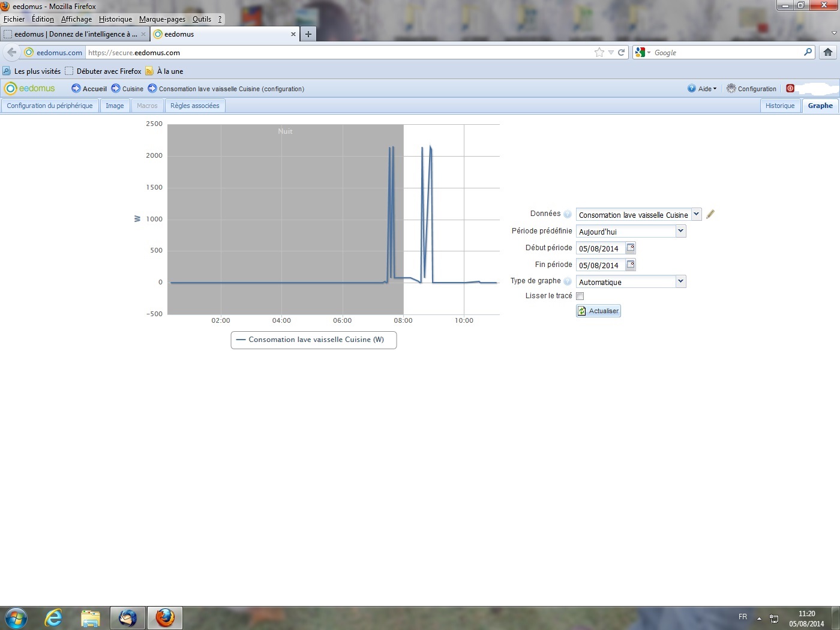Click the eedomus logo
Screen dimensions: 840x630
30,89
